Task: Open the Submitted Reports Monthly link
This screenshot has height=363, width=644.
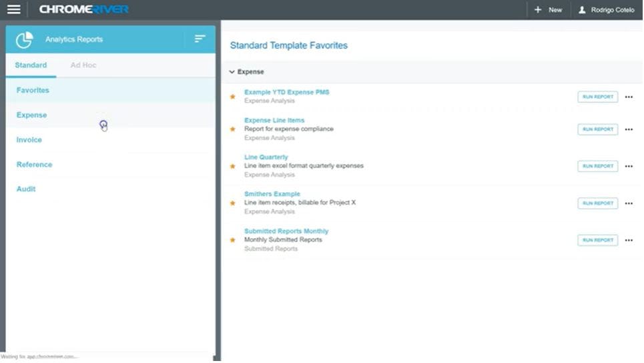Action: (x=286, y=231)
